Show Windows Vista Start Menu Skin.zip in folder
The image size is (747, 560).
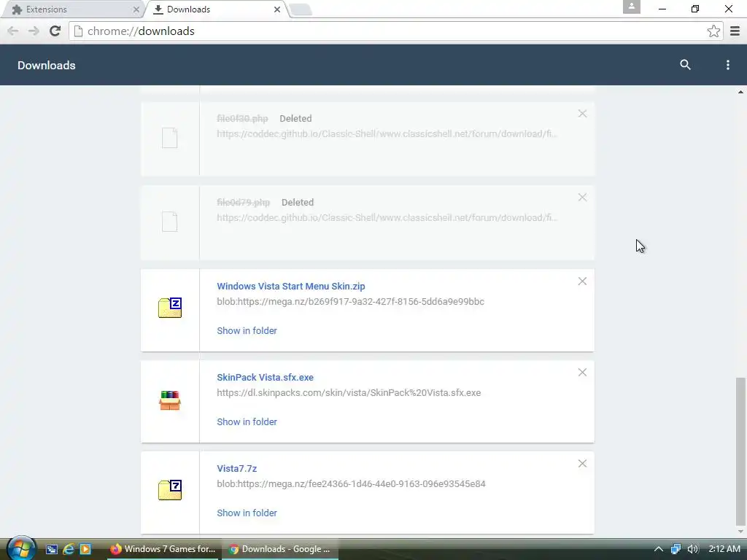(247, 330)
